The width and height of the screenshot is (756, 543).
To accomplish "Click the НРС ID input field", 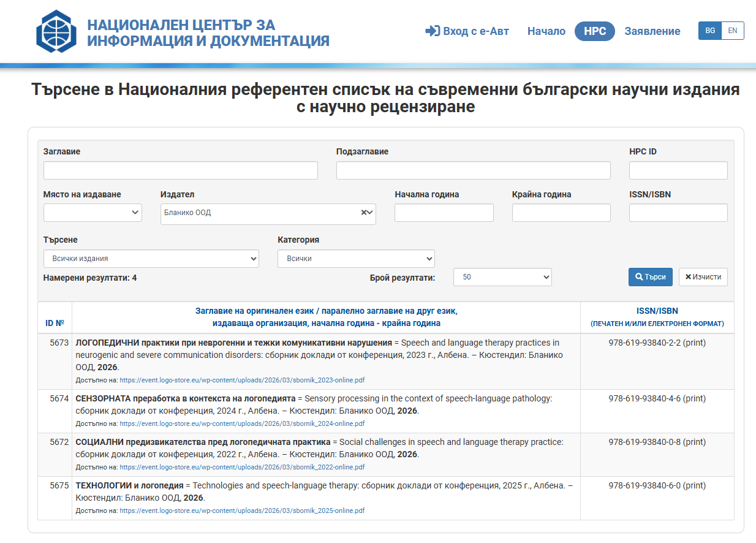I will point(678,170).
